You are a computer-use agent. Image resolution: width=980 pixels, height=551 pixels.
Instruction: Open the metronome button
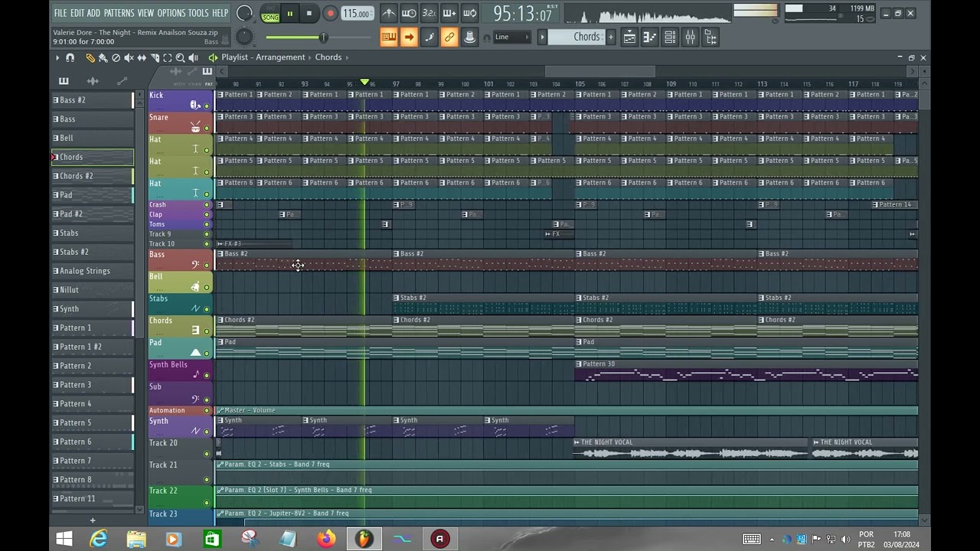(389, 13)
